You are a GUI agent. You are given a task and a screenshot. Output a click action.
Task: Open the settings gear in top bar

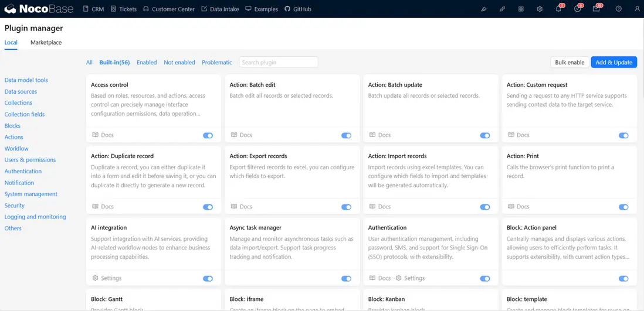tap(540, 9)
